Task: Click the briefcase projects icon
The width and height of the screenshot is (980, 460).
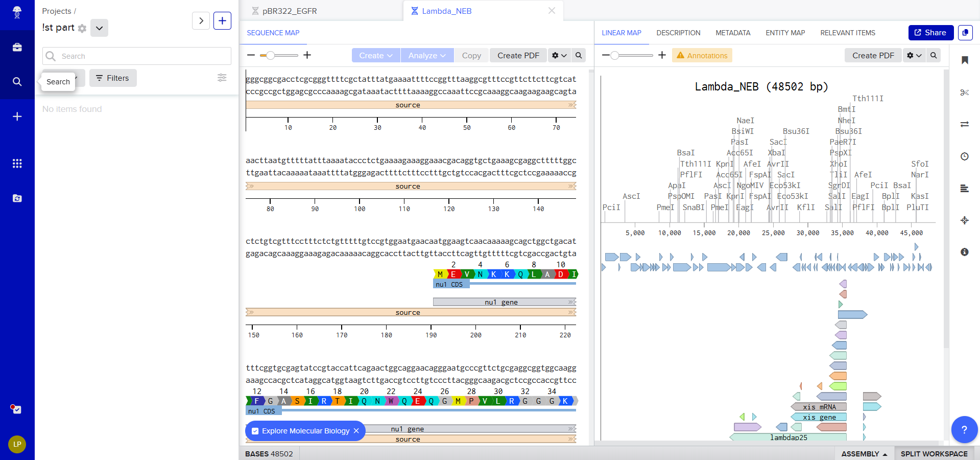Action: pos(17,48)
